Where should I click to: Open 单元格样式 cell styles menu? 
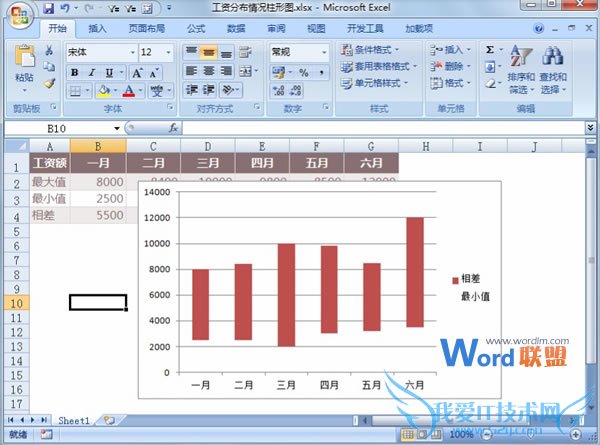click(x=375, y=83)
